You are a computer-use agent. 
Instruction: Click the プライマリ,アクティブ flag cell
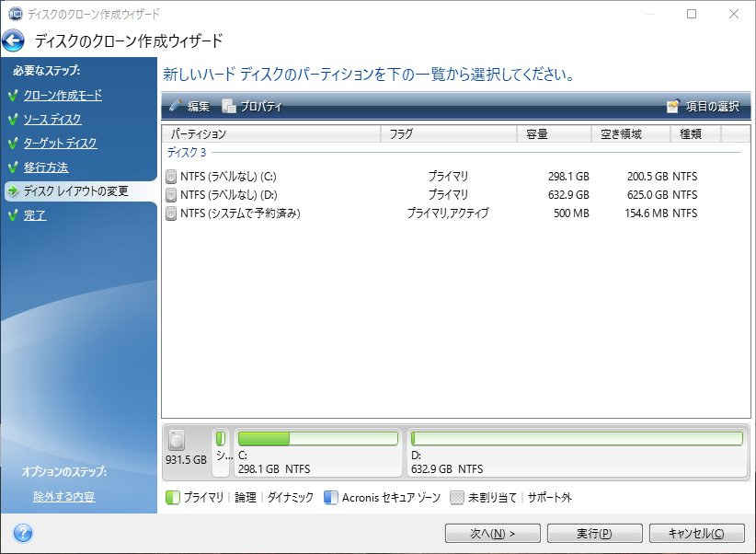pyautogui.click(x=449, y=214)
